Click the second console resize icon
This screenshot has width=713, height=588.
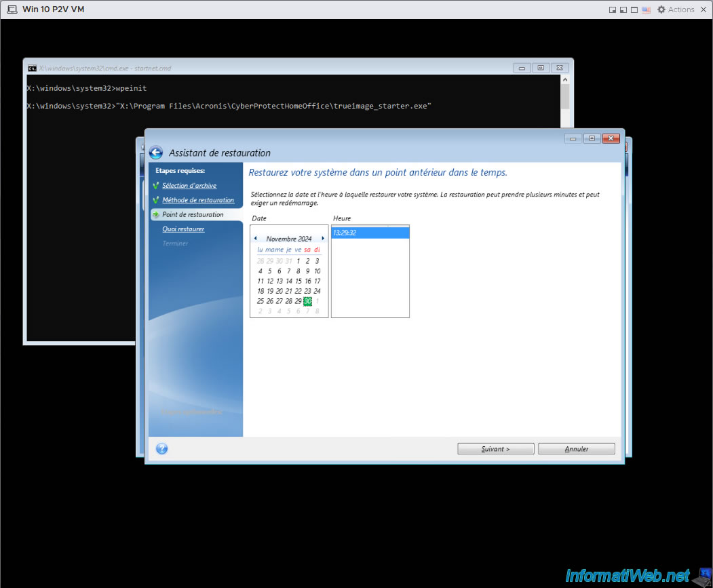623,9
